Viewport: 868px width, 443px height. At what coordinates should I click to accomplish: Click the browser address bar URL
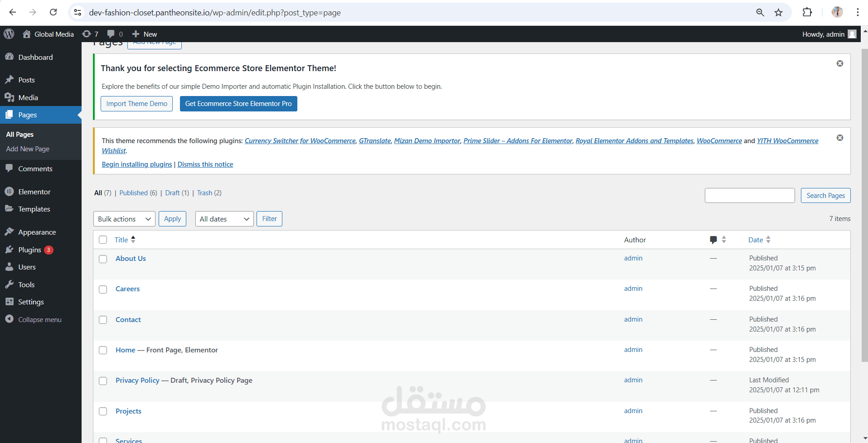coord(215,12)
